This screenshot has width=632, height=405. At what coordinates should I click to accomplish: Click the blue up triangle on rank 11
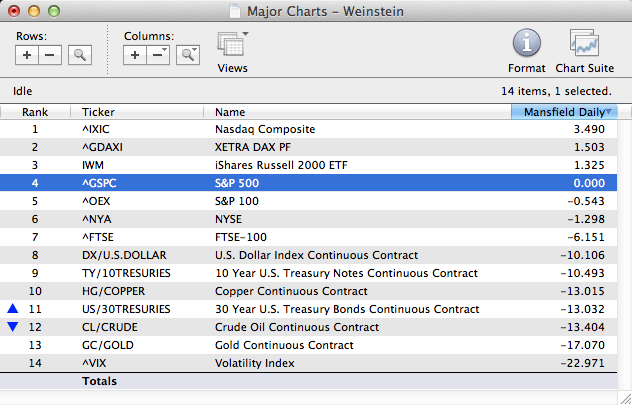[10, 310]
